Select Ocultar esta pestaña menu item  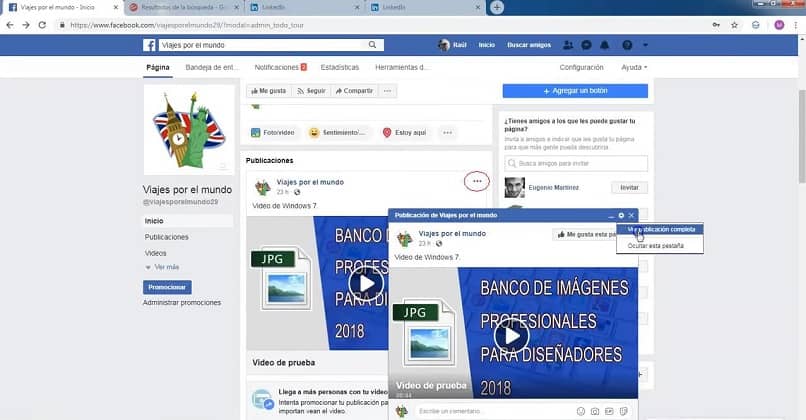[660, 246]
